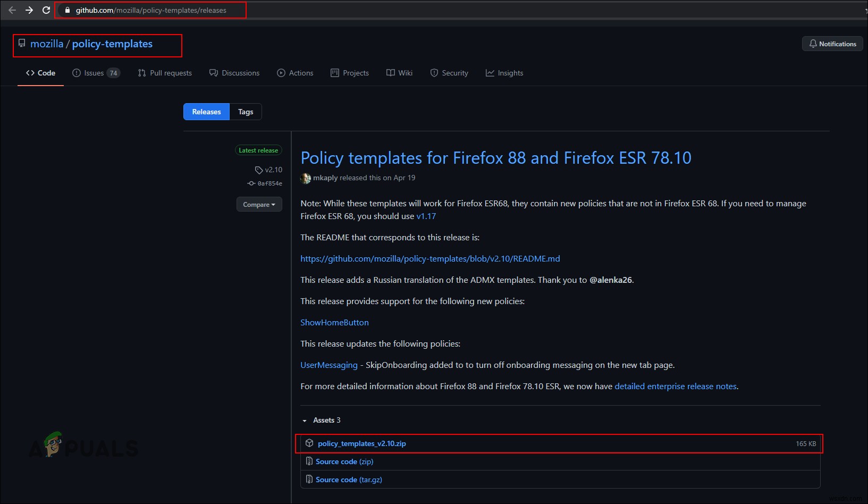Open the @alenka26 mention
868x504 pixels.
(x=611, y=280)
